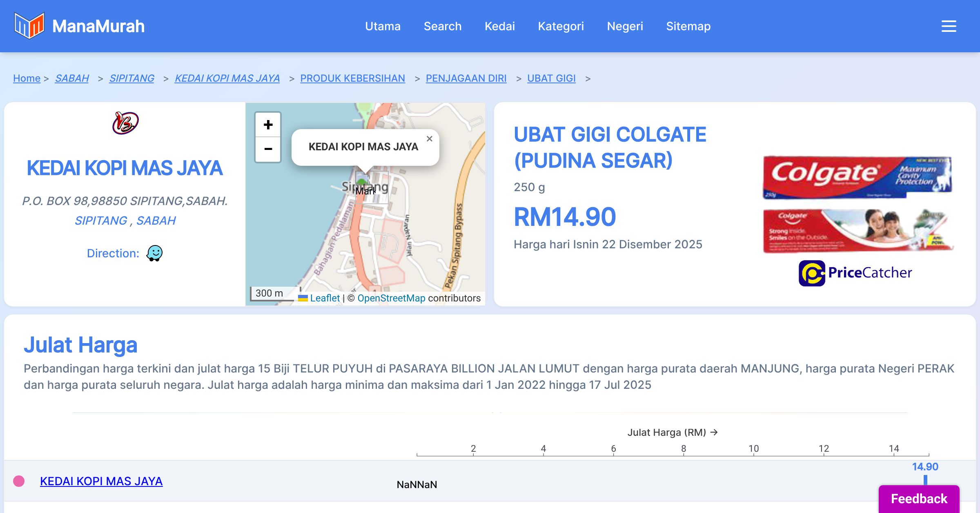Click the ManaMurah logo icon
The height and width of the screenshot is (513, 980).
(x=29, y=26)
